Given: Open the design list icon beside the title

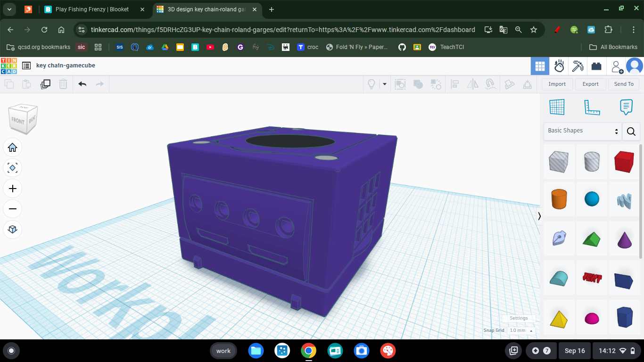Looking at the screenshot, I should pos(26,66).
